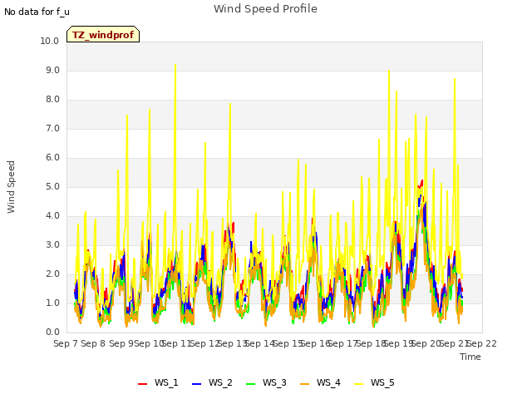
Task: Click the 1.0 y-axis tick label
Action: point(52,303)
